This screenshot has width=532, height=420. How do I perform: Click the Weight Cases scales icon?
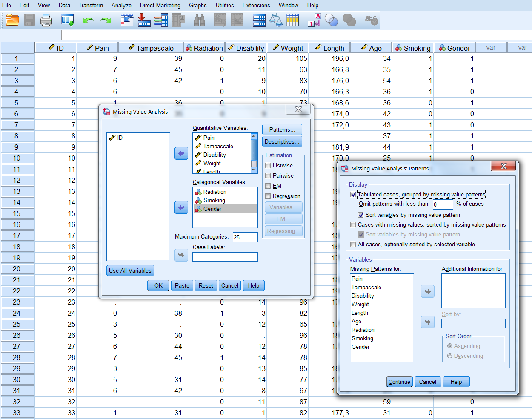[x=276, y=20]
